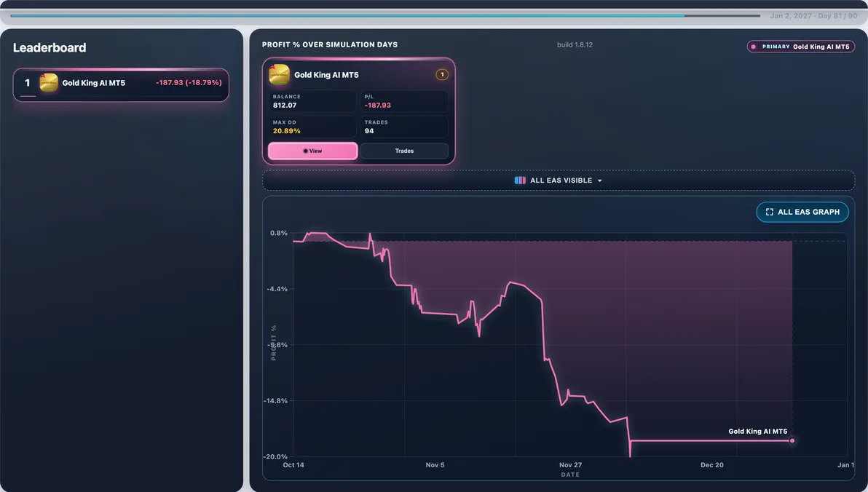Click the rank badge on the EA card
The width and height of the screenshot is (868, 492).
point(442,75)
